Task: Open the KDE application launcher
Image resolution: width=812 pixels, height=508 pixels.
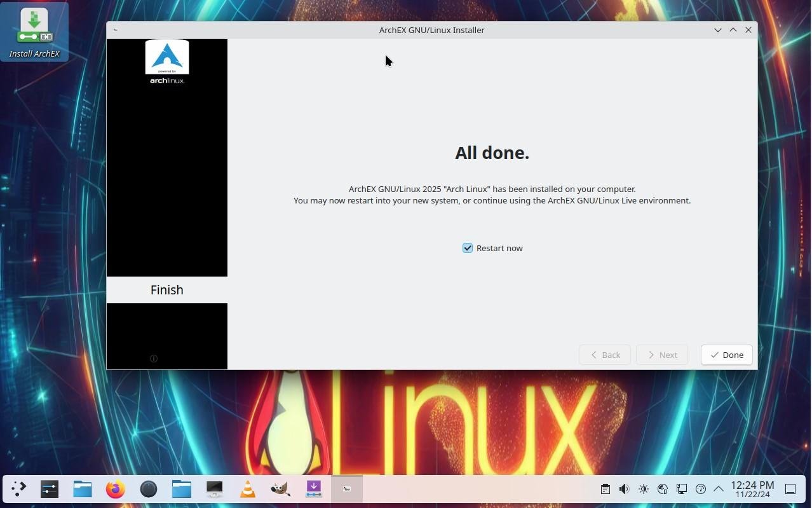Action: [18, 489]
